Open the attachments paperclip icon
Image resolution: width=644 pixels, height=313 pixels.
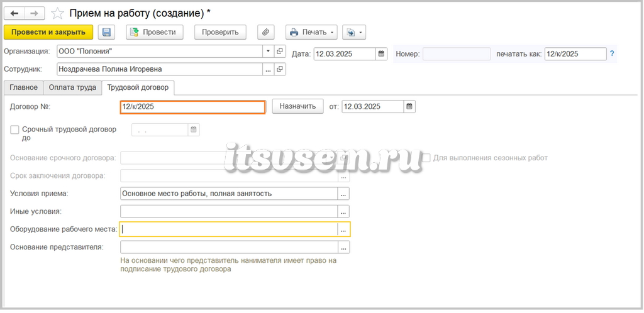tap(266, 32)
